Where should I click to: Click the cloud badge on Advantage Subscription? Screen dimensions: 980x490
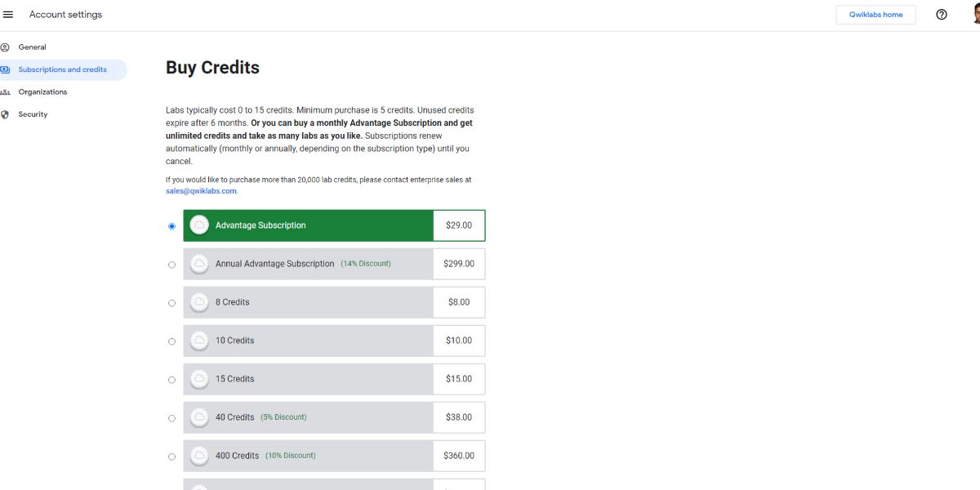click(x=199, y=225)
